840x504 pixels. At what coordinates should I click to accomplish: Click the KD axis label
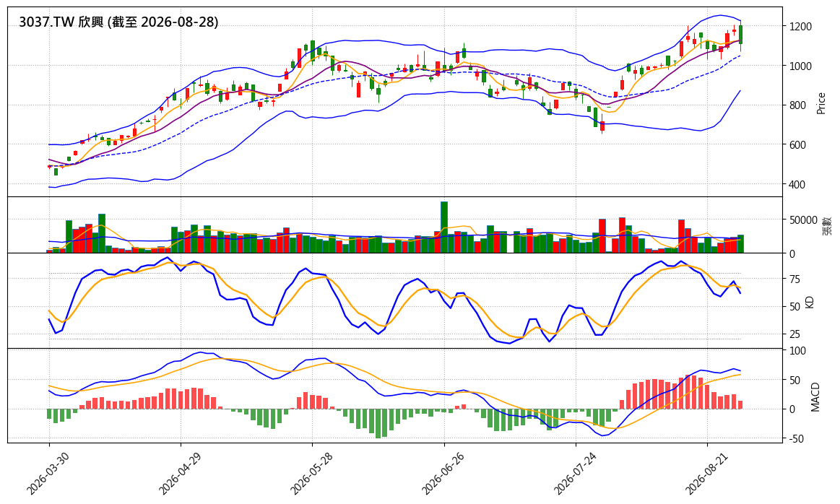810,302
